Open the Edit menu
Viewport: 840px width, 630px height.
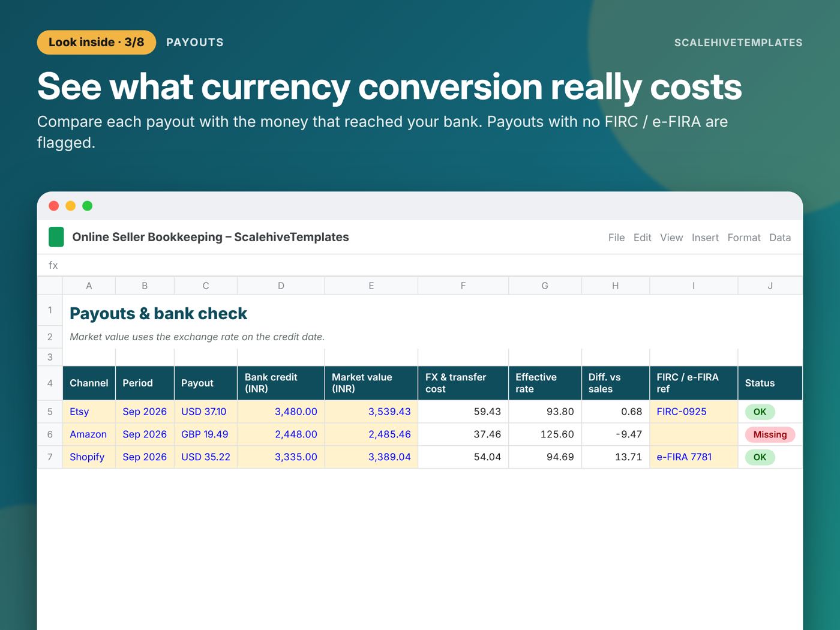click(x=642, y=238)
